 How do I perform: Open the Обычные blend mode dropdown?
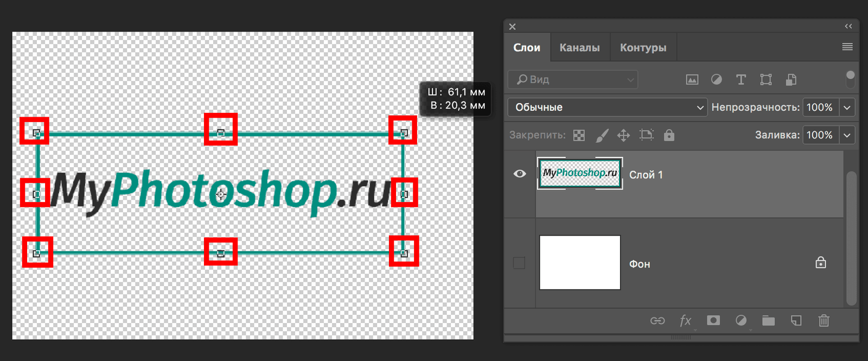pos(608,107)
